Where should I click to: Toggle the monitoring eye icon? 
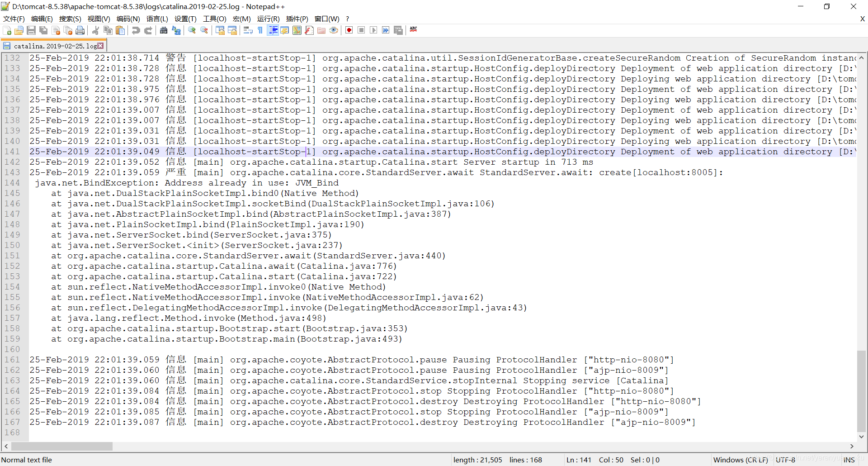click(334, 30)
